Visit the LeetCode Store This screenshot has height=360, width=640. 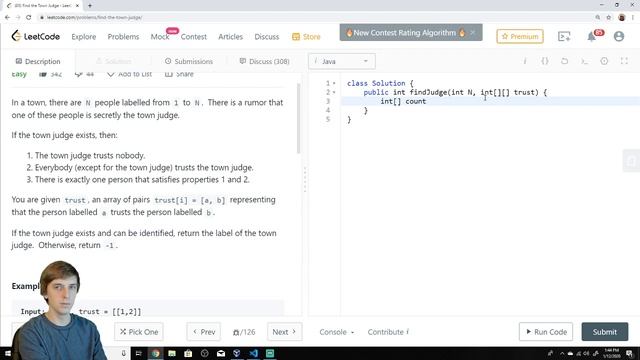(x=306, y=37)
